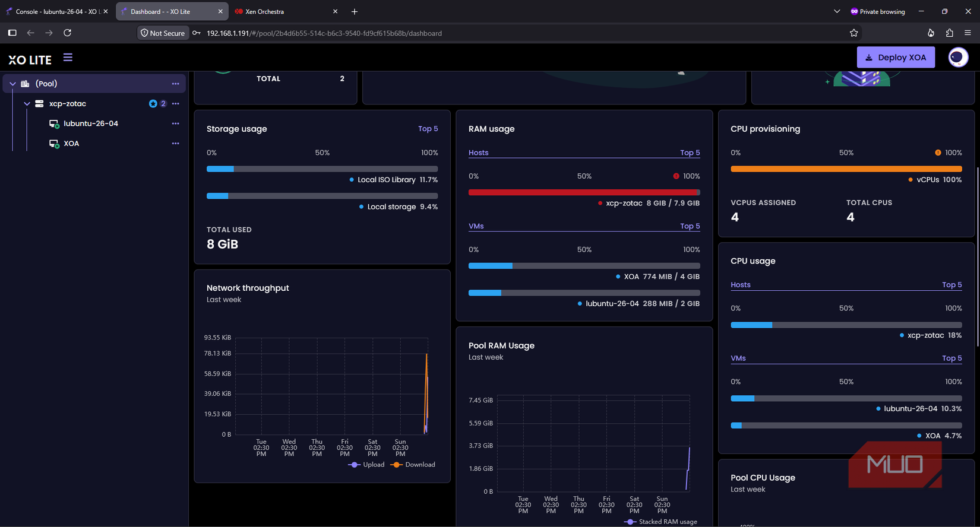Open the XO Lite hamburger menu
Screen dimensions: 980x527
[x=68, y=58]
